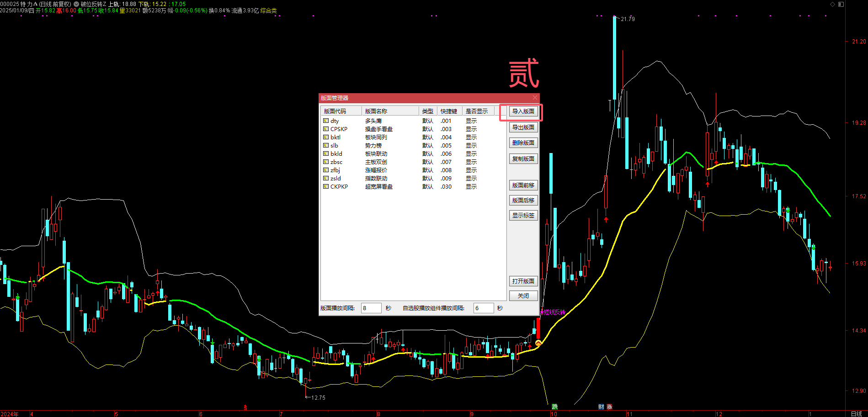Viewport: 868px width, 417px height.
Task: Click the 12.75 low price label
Action: pos(318,398)
